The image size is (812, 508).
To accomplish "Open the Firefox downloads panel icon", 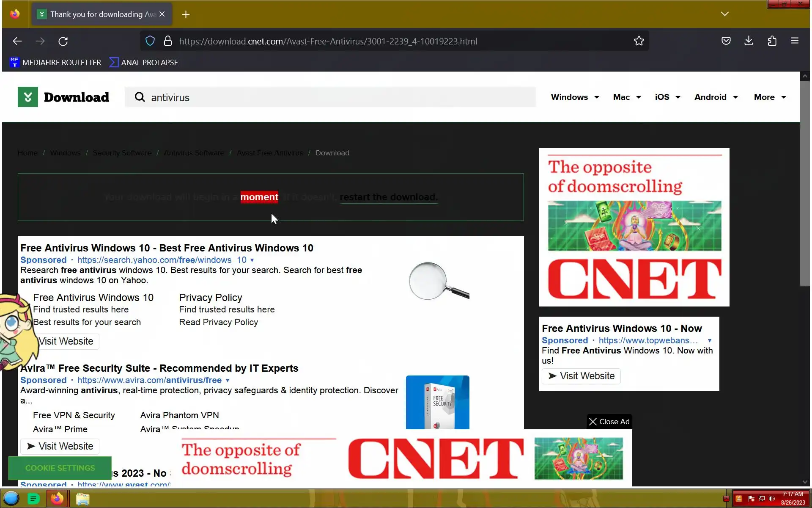I will 749,41.
